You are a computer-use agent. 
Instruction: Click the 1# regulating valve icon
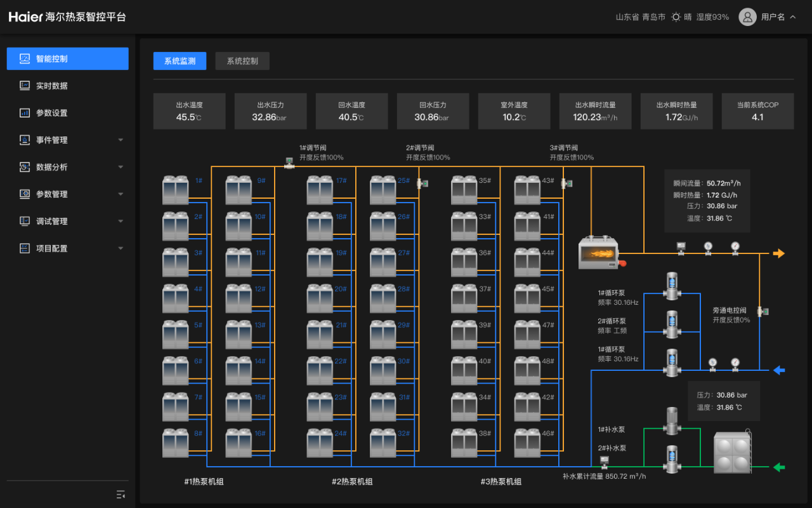tap(289, 163)
